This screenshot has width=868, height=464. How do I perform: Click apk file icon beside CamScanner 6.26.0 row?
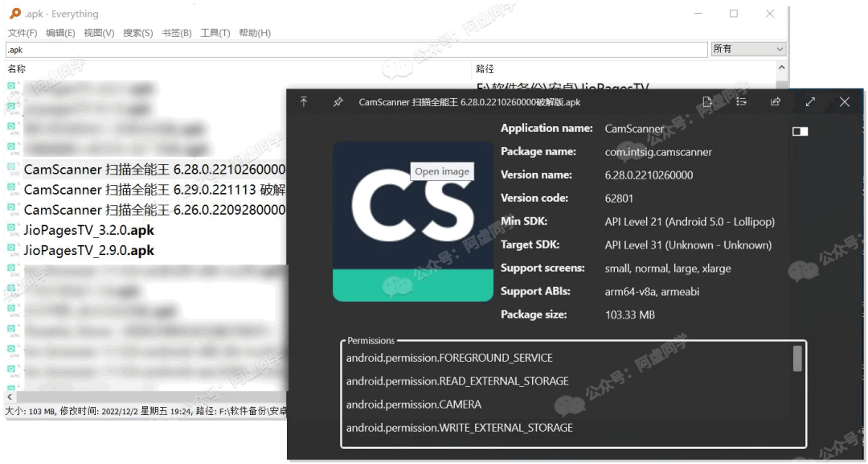12,208
